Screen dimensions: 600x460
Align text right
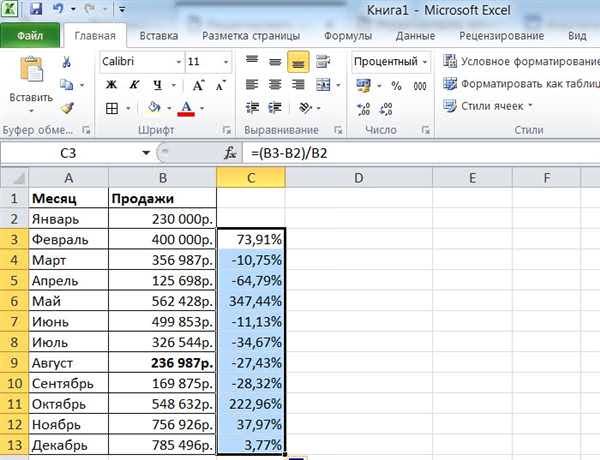click(298, 85)
